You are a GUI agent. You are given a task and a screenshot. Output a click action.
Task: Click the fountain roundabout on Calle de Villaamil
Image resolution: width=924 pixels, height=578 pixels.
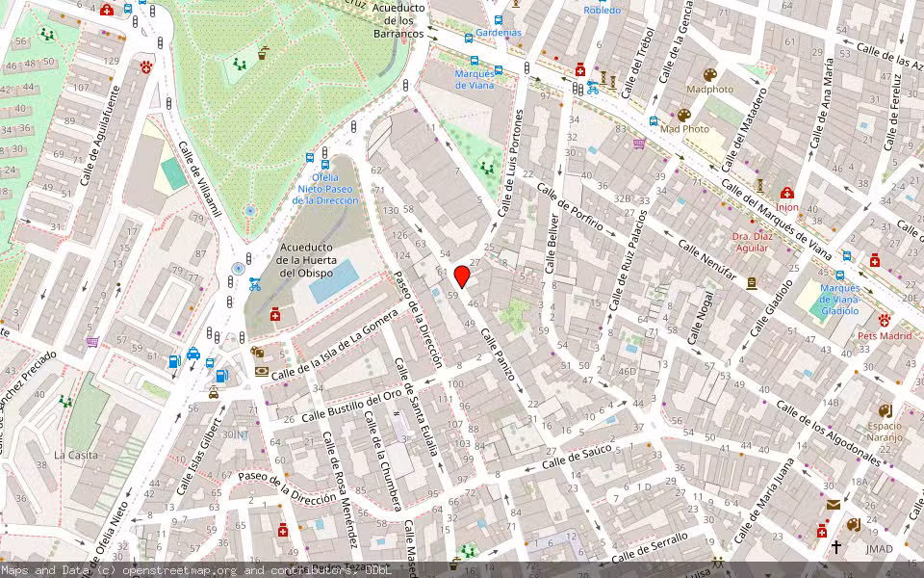[x=238, y=269]
